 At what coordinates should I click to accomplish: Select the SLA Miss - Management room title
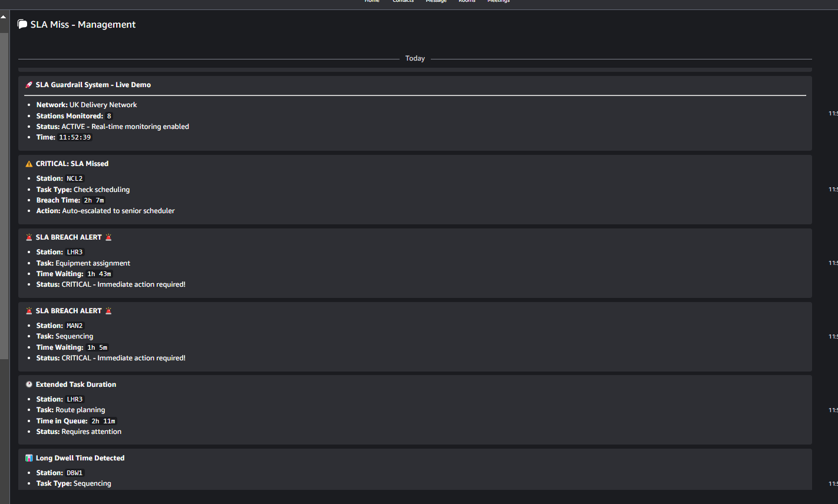coord(83,24)
